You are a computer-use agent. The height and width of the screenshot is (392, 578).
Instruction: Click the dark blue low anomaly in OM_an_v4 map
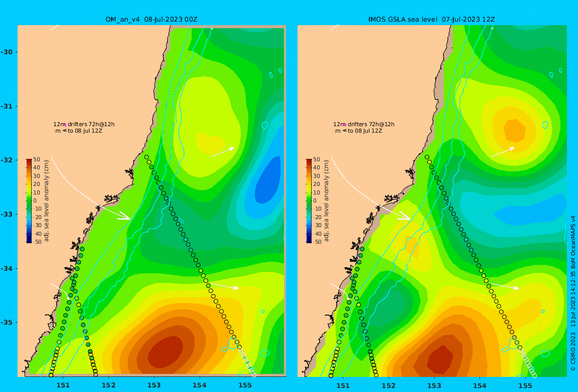[x=267, y=180]
